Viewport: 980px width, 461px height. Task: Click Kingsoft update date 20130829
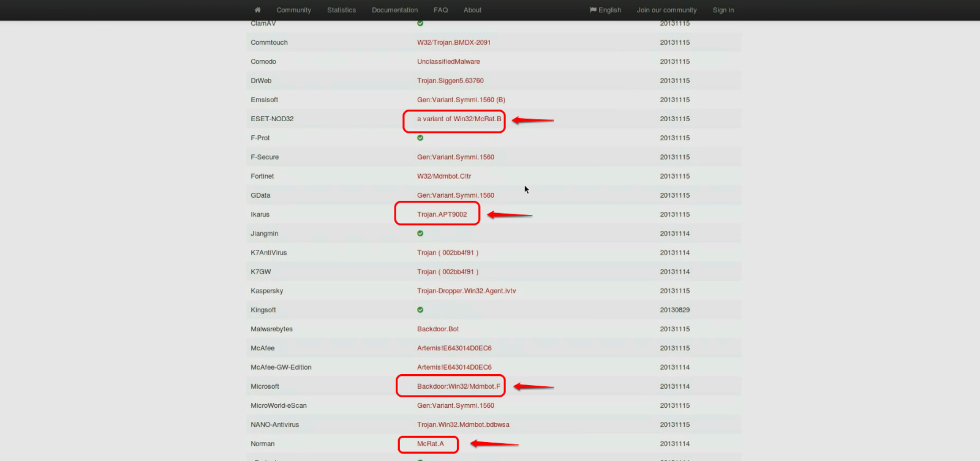click(674, 310)
